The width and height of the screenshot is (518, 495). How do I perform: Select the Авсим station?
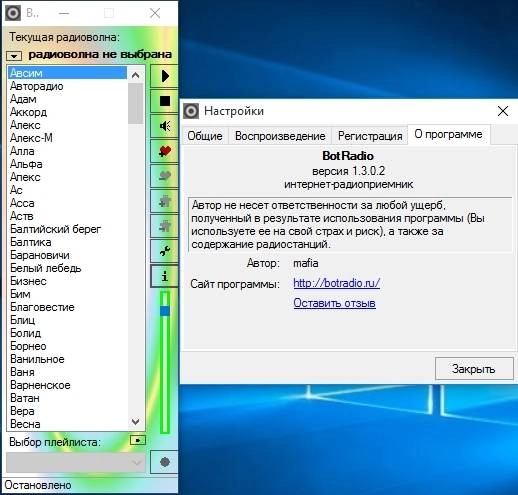67,73
